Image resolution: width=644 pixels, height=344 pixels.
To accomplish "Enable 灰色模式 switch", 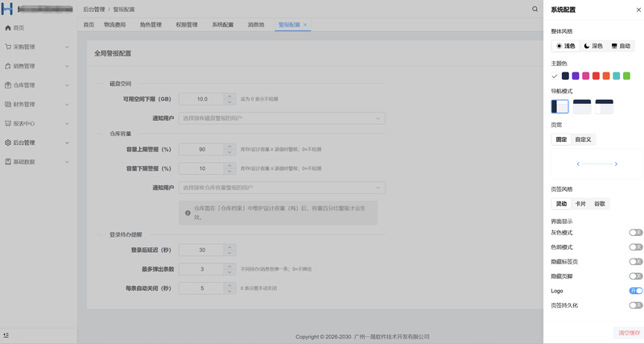I will click(x=636, y=233).
